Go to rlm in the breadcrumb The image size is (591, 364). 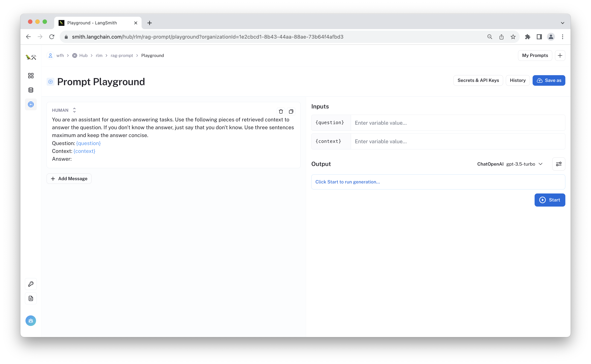[99, 55]
